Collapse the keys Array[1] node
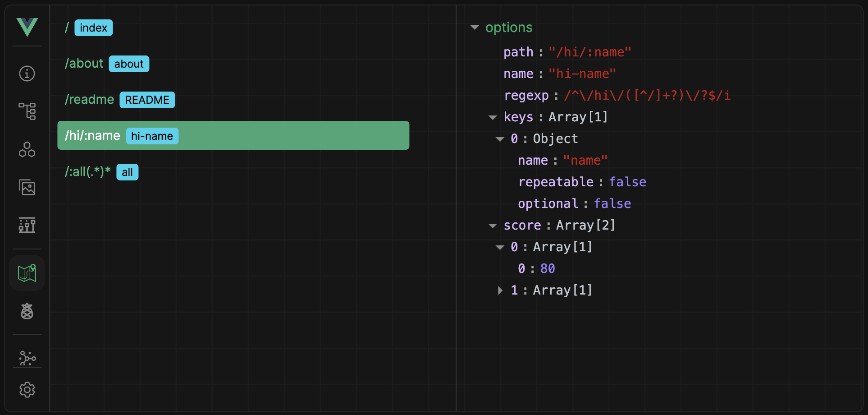The width and height of the screenshot is (868, 415). click(x=493, y=117)
